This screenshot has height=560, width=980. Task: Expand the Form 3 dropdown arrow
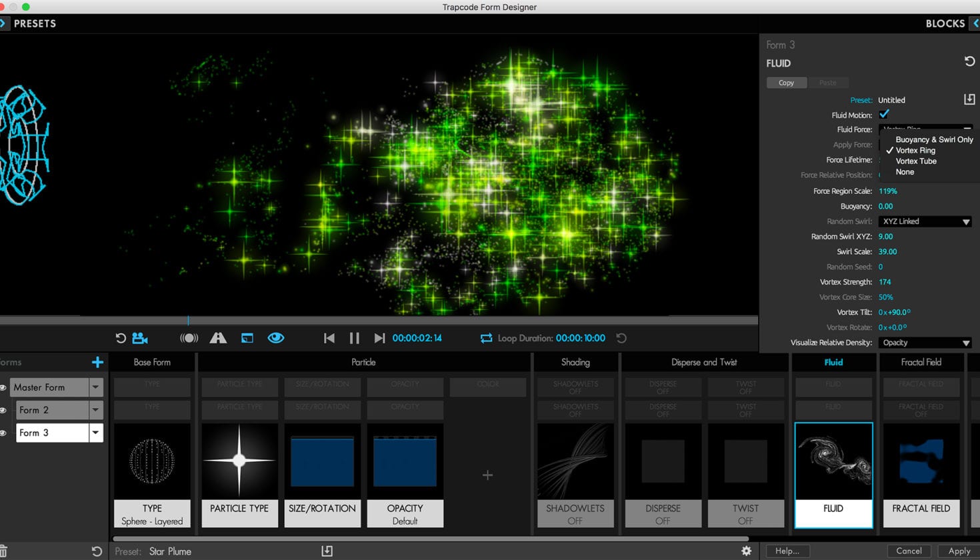[96, 433]
